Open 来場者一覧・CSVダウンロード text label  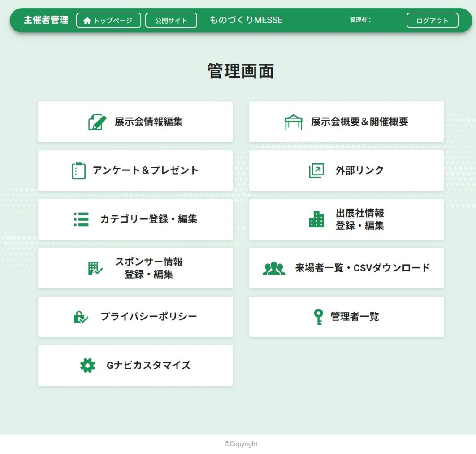(x=363, y=268)
